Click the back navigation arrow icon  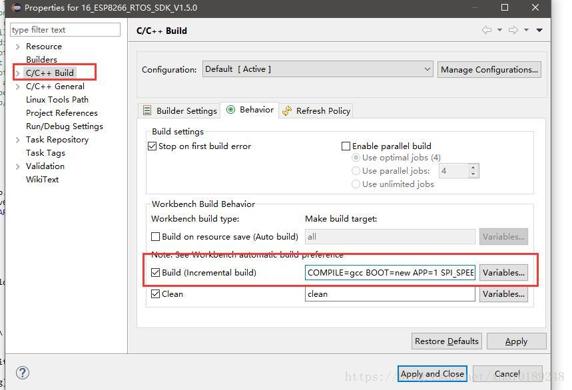tap(487, 30)
